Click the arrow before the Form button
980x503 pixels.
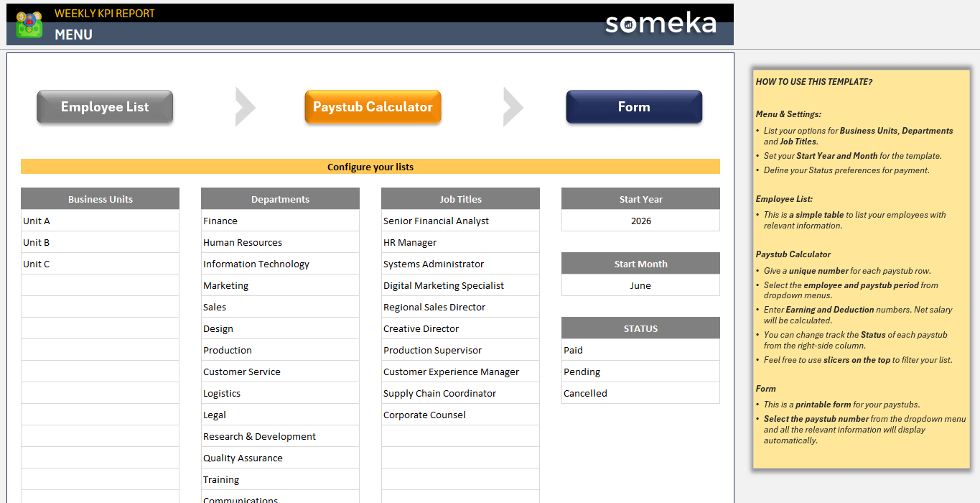click(513, 106)
